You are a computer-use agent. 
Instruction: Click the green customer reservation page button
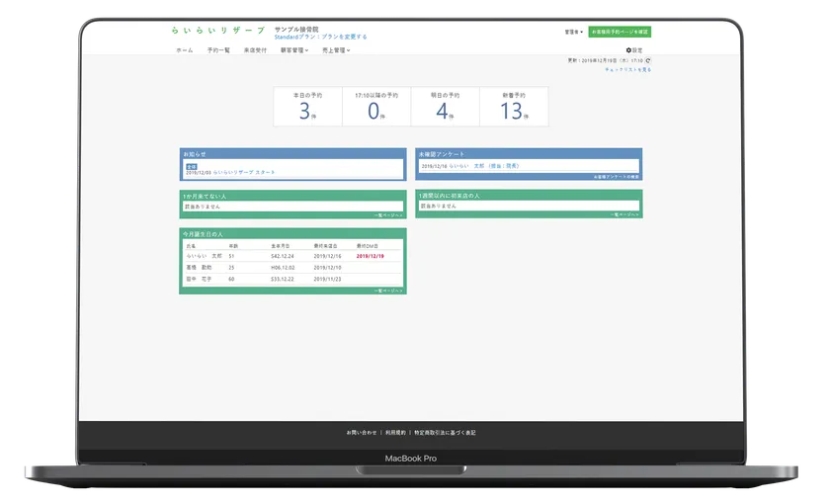(620, 32)
